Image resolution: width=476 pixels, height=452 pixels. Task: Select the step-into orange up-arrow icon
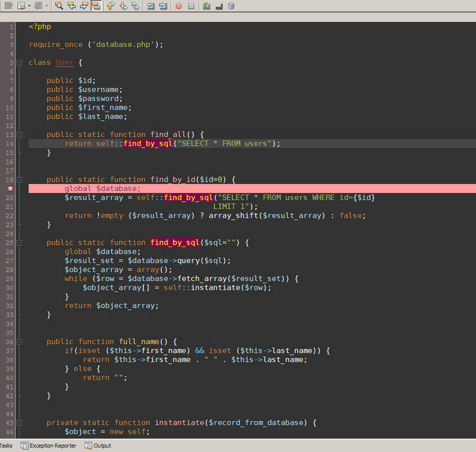click(110, 6)
